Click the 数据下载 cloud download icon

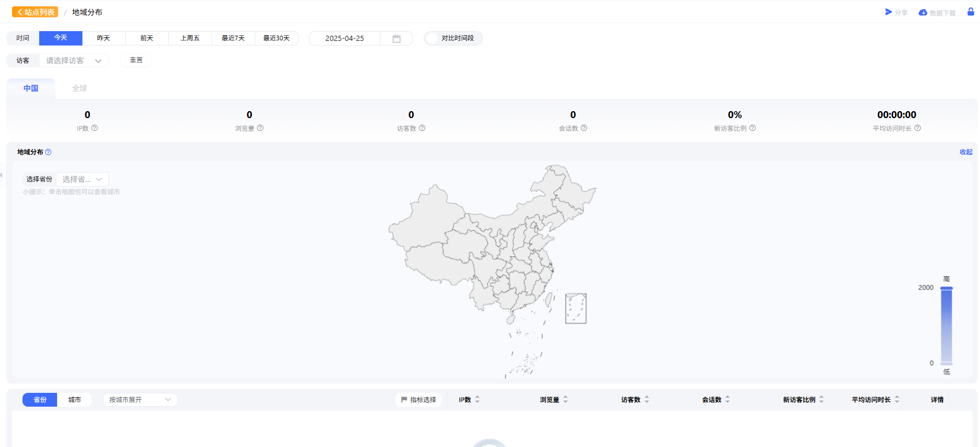click(x=923, y=12)
